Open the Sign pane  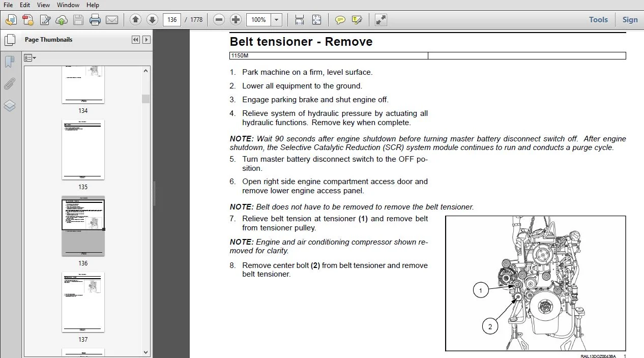(630, 20)
